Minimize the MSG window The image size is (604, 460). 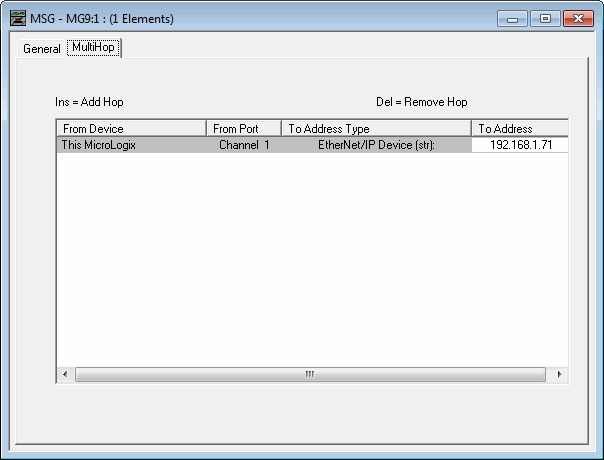(x=512, y=18)
